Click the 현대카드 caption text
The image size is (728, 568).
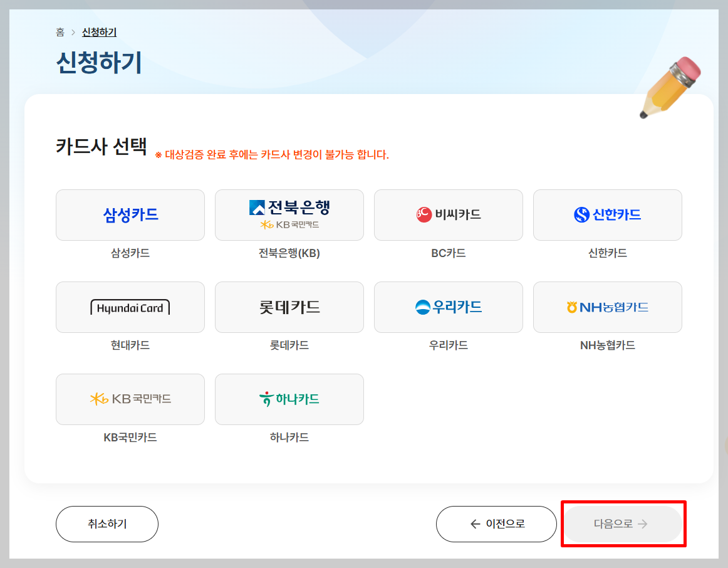tap(130, 345)
